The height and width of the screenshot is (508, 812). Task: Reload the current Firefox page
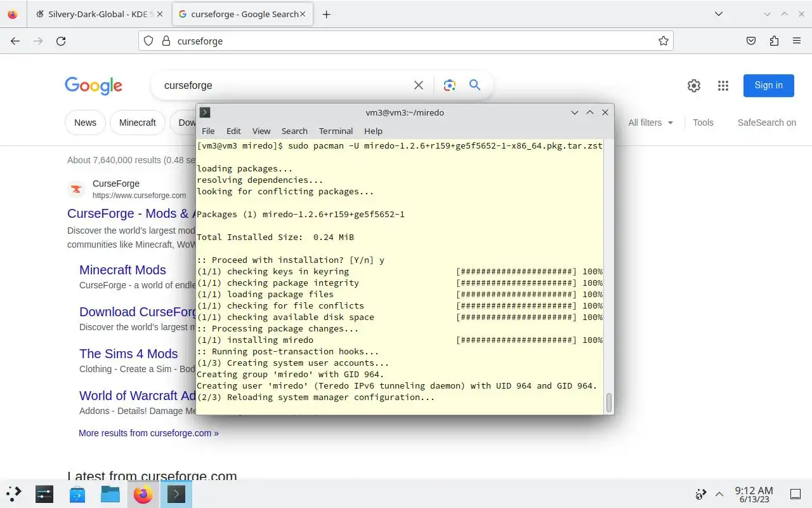click(x=61, y=41)
